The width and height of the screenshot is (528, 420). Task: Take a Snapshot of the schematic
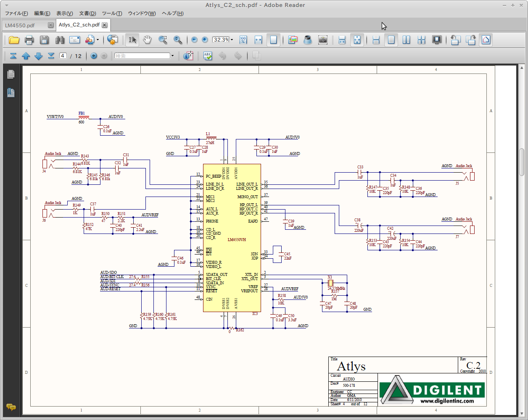(323, 40)
